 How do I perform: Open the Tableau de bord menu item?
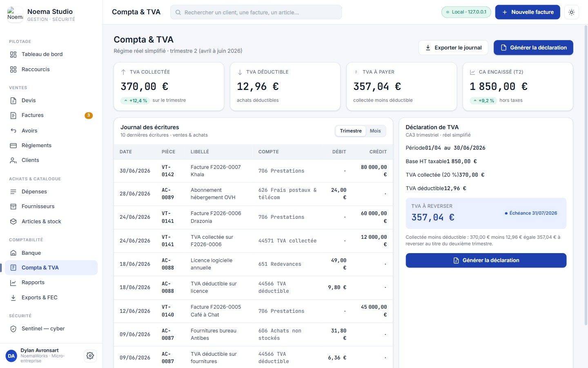coord(51,54)
